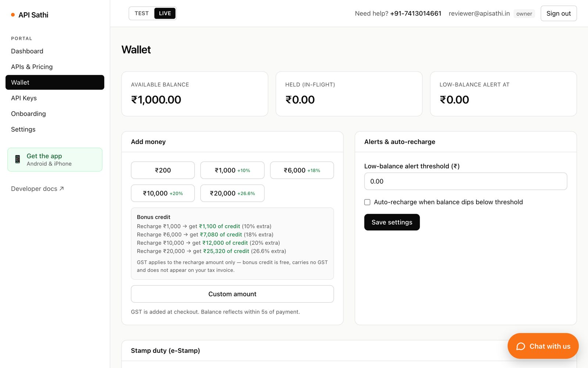Go to APIs & Pricing
The width and height of the screenshot is (588, 368).
pyautogui.click(x=55, y=67)
